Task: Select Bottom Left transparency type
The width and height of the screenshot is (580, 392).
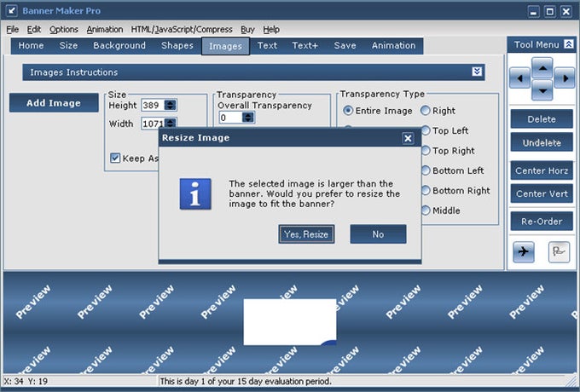Action: coord(426,170)
